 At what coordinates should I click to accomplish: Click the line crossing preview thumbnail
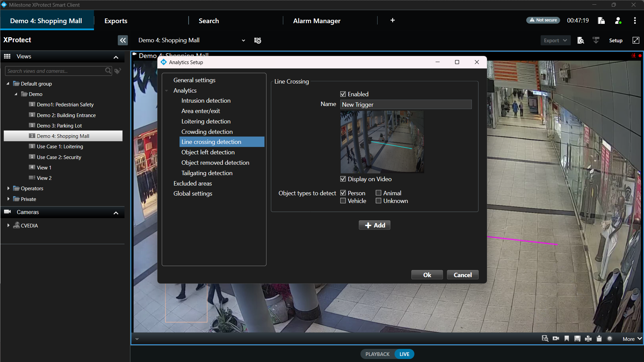coord(382,142)
